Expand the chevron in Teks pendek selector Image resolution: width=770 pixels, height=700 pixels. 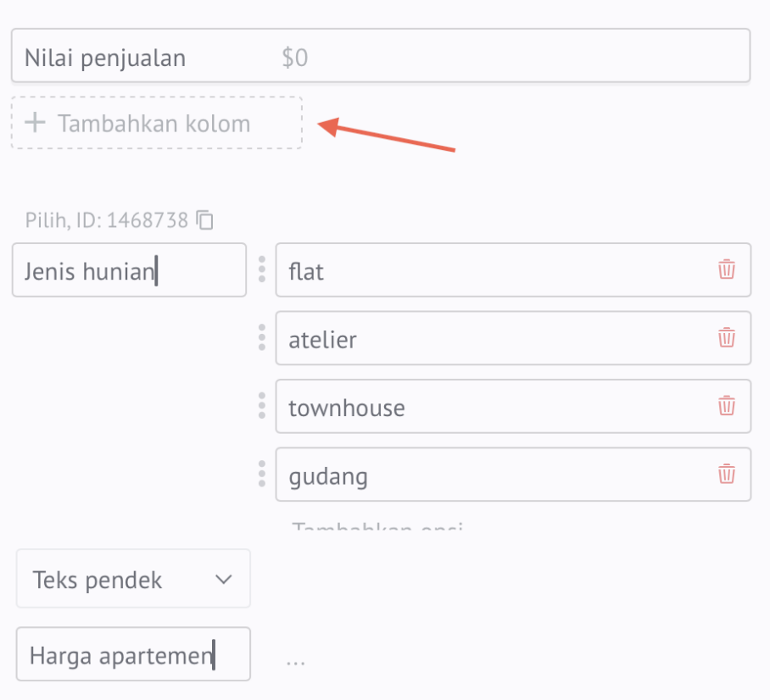(x=223, y=580)
